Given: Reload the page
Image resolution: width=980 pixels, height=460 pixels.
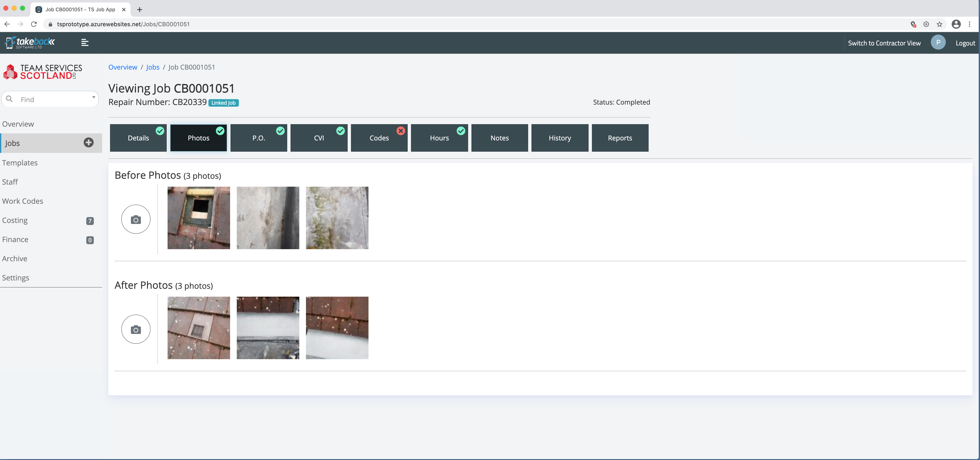Looking at the screenshot, I should (x=34, y=24).
